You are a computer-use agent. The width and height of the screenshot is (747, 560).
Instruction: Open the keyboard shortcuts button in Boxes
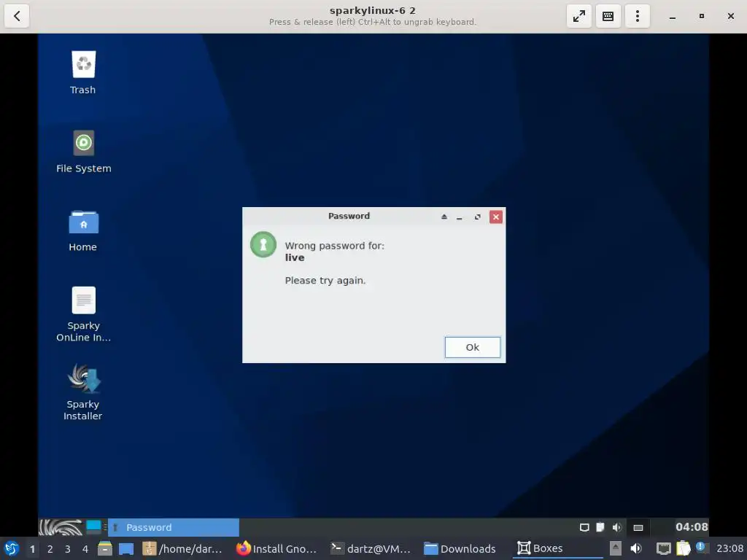608,16
